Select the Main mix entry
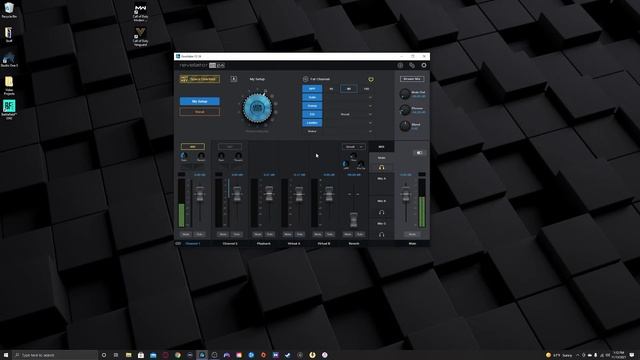This screenshot has height=360, width=640. (x=381, y=158)
